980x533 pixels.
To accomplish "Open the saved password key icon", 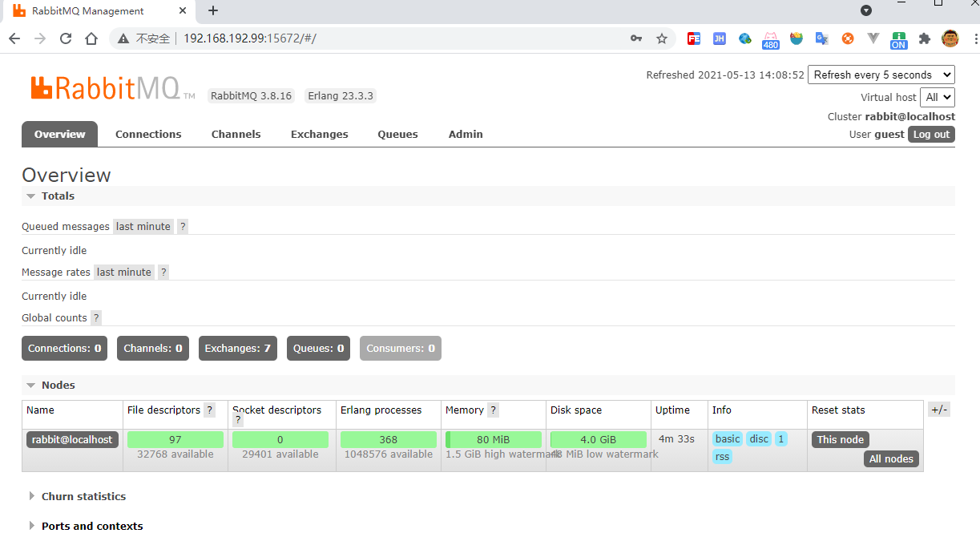I will coord(636,38).
